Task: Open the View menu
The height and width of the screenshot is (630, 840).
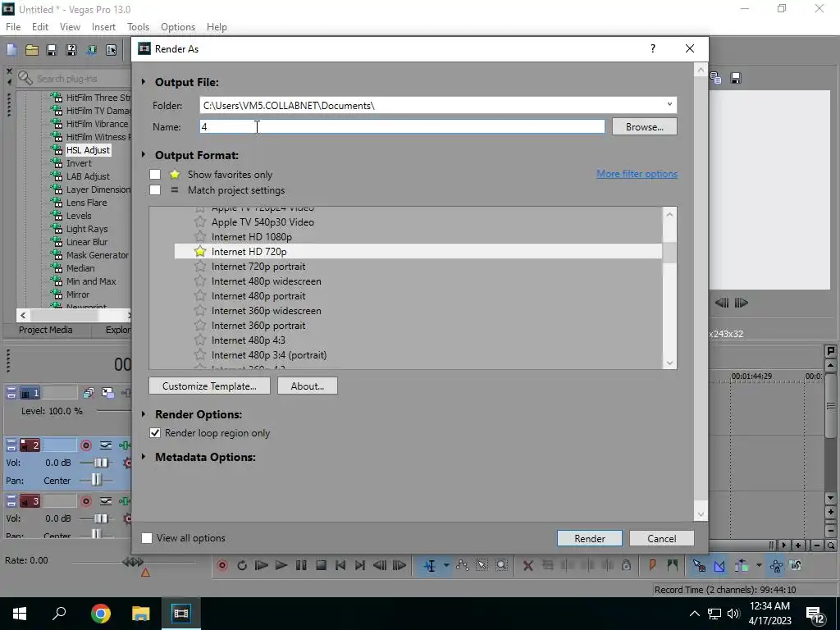Action: (70, 27)
